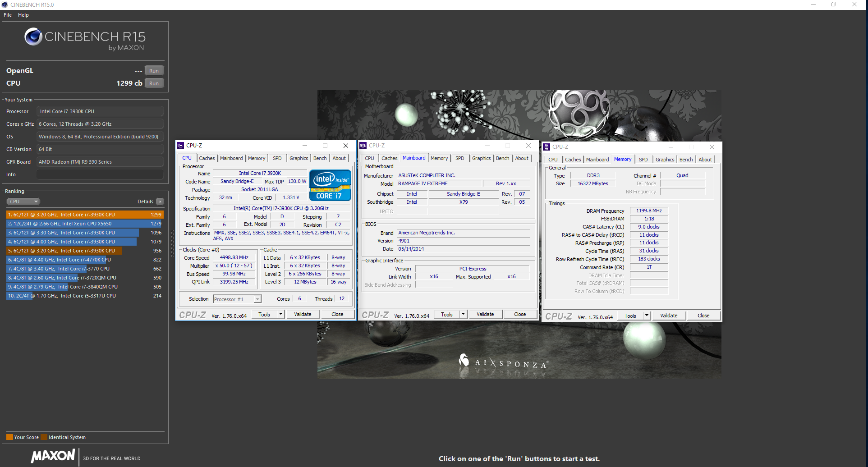Open SPD tab in Mainboard CPU-Z window
The height and width of the screenshot is (467, 868).
(x=460, y=158)
